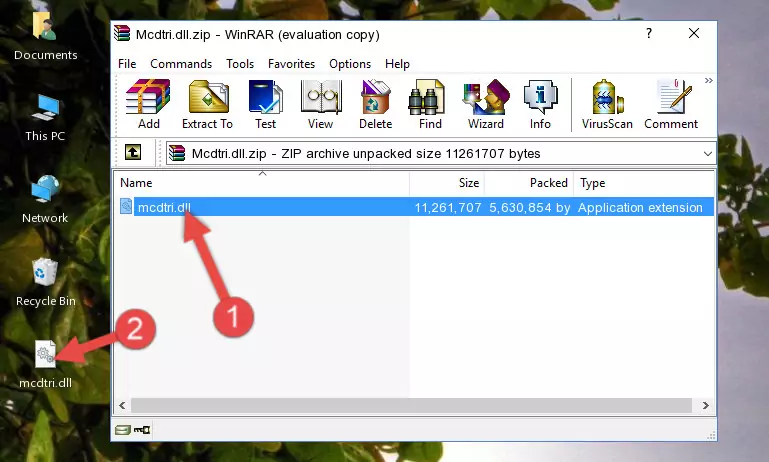Click the mcdtri.dll file icon in list
This screenshot has height=462, width=769.
point(126,206)
